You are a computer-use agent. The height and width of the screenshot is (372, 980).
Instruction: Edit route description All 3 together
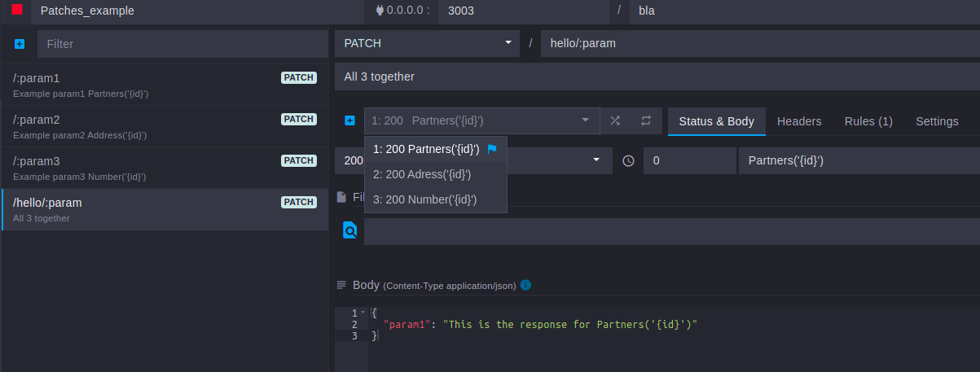[x=657, y=77]
